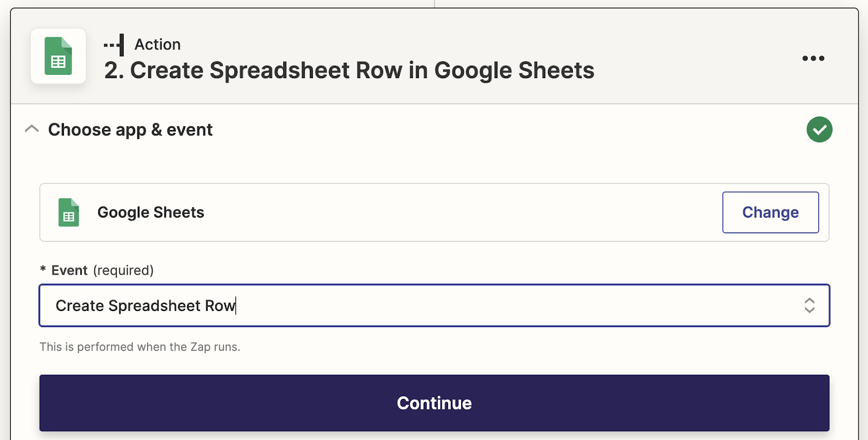The image size is (868, 440).
Task: Click the Action label above the title
Action: pos(157,44)
